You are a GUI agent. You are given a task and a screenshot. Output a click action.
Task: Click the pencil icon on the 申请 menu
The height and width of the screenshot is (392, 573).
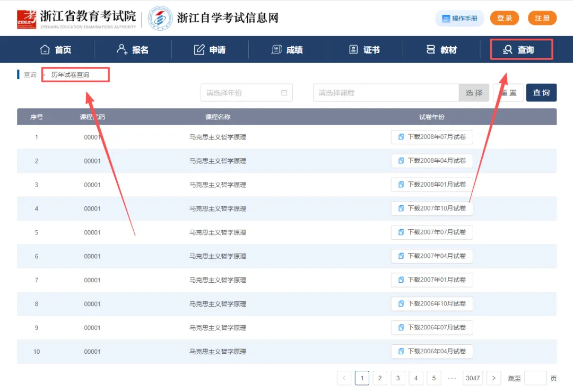click(x=198, y=49)
